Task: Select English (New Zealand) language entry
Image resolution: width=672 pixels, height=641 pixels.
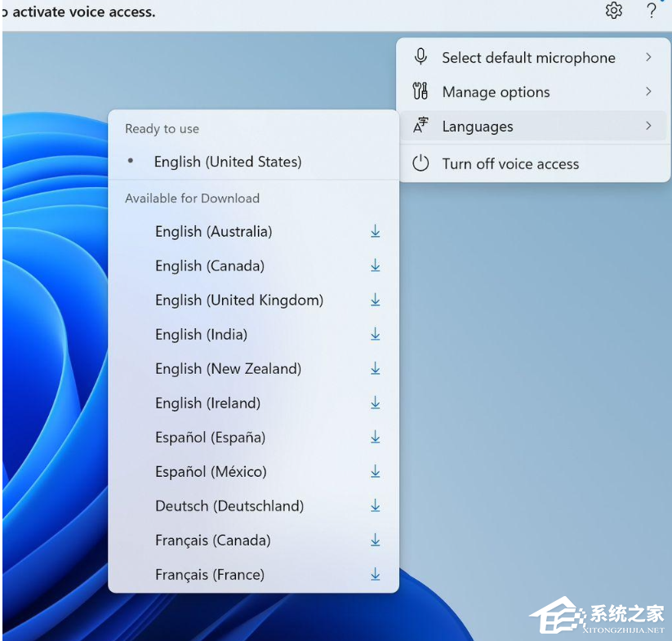Action: (228, 368)
